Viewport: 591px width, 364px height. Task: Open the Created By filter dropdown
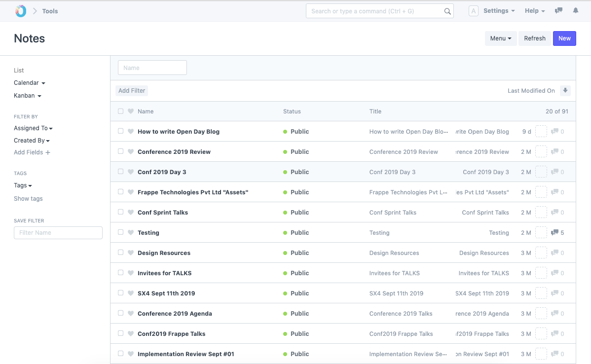tap(32, 141)
